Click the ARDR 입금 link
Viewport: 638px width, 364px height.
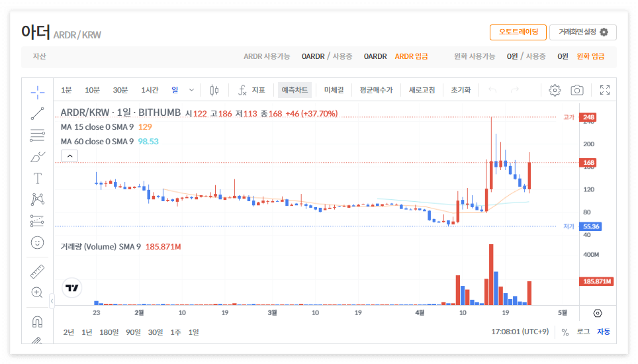[411, 56]
